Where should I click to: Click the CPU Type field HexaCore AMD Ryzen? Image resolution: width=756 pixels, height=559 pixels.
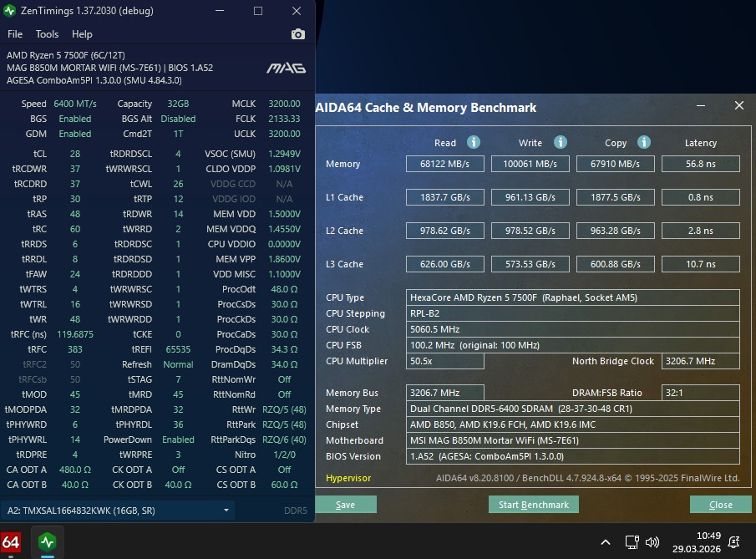coord(573,297)
